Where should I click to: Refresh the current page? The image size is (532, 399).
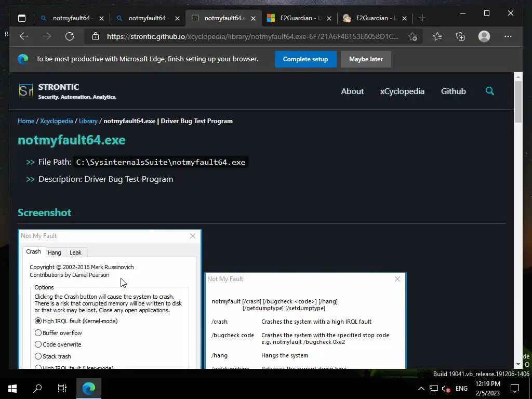click(70, 36)
